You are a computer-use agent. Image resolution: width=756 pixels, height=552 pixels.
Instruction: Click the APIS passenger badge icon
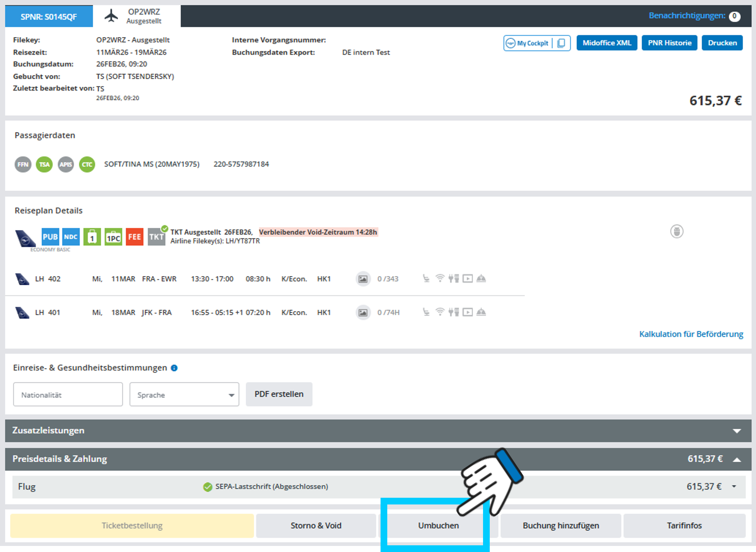tap(65, 164)
